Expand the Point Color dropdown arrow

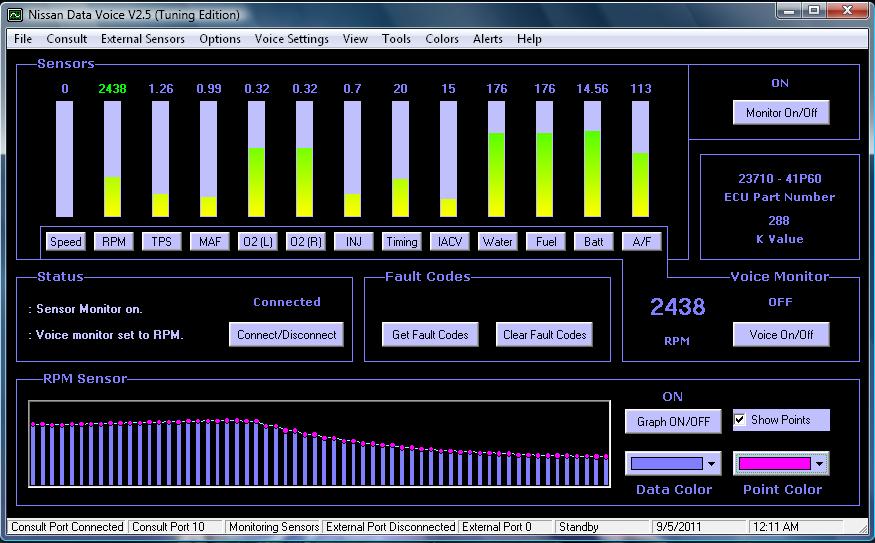point(819,464)
